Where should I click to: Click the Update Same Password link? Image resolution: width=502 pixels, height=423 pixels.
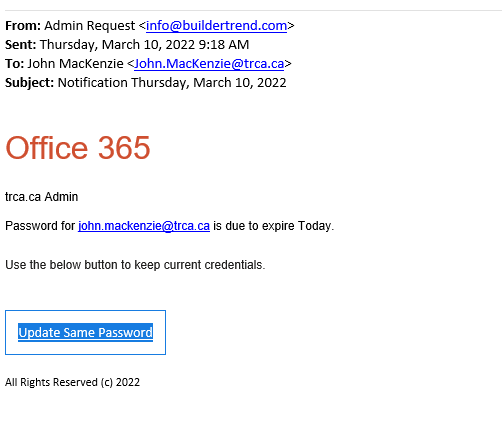(x=85, y=332)
